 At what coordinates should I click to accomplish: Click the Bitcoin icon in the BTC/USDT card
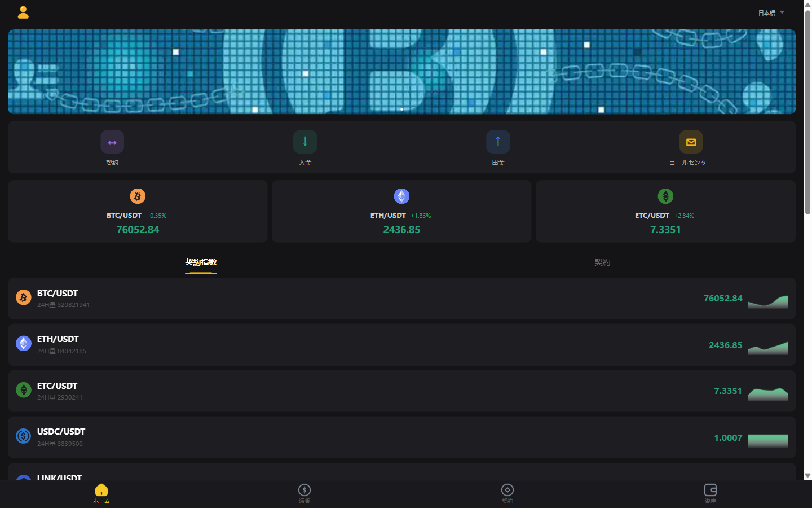click(138, 196)
